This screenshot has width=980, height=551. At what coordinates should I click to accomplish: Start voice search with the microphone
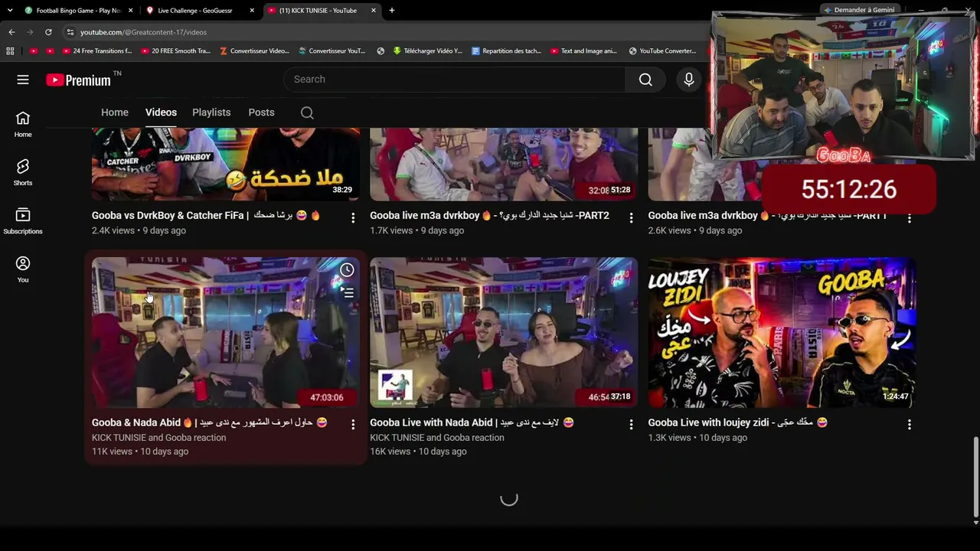pyautogui.click(x=689, y=80)
